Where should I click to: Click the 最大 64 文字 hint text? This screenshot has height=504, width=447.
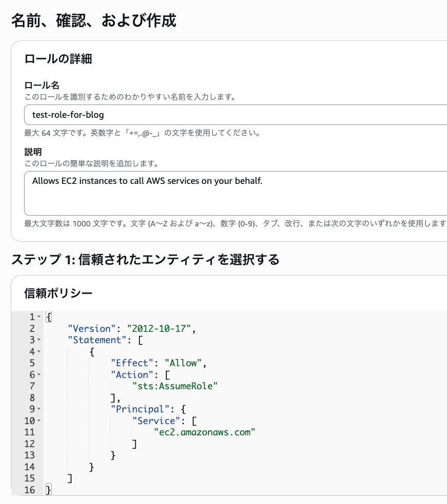click(143, 133)
